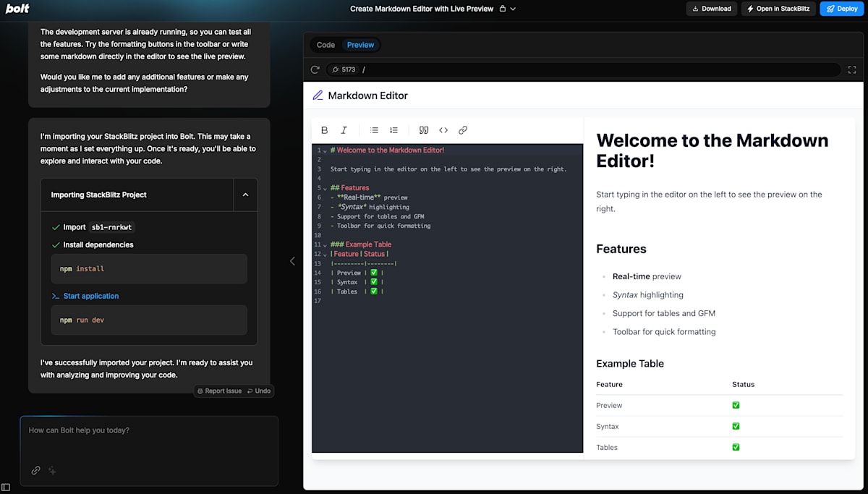Click the lock icon beside project title
This screenshot has height=494, width=868.
tap(501, 9)
